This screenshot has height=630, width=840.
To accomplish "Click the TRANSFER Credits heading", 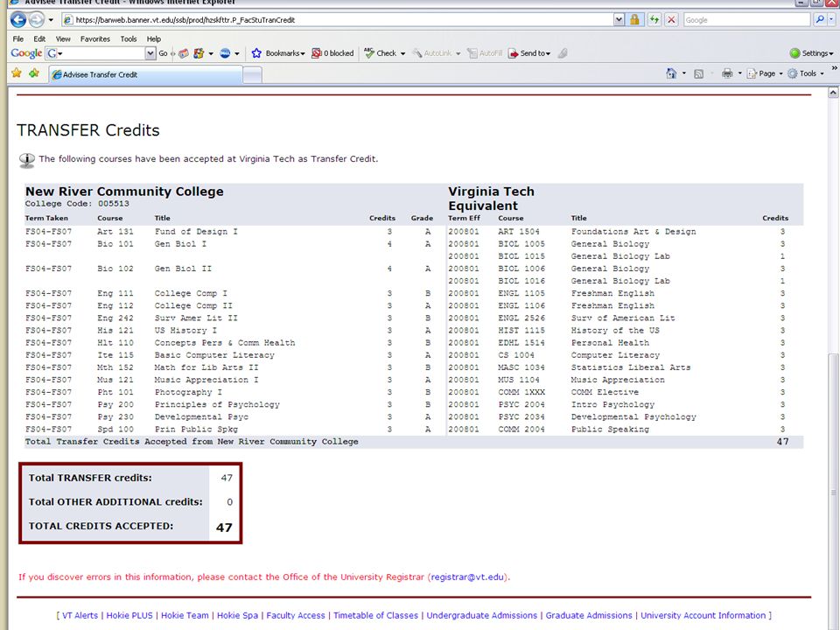I will pos(88,130).
